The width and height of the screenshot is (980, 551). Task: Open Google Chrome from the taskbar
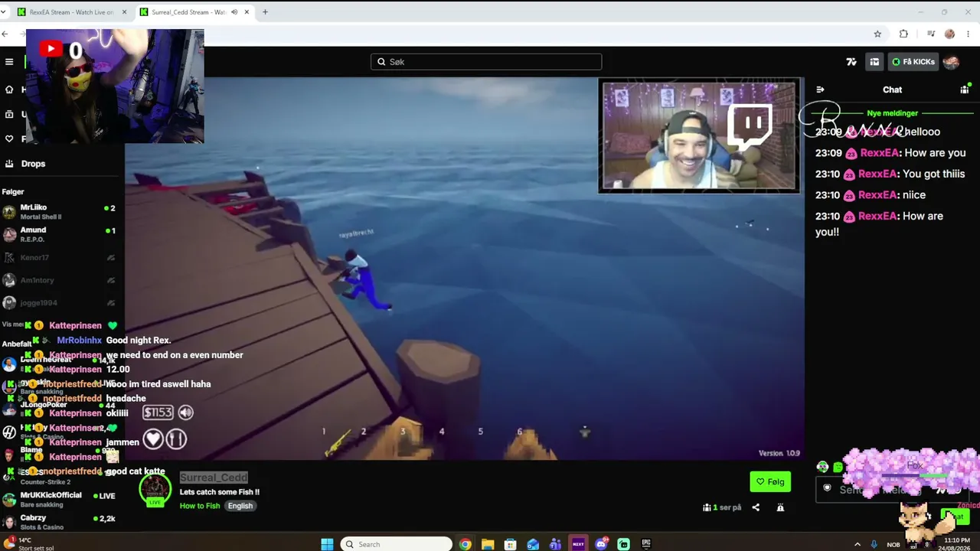[x=465, y=544]
